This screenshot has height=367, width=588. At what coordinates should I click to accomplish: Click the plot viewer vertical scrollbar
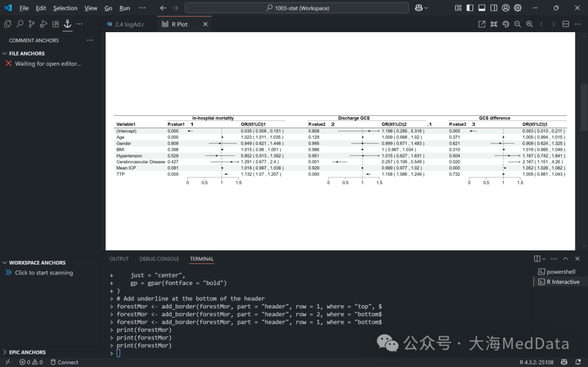[x=584, y=108]
